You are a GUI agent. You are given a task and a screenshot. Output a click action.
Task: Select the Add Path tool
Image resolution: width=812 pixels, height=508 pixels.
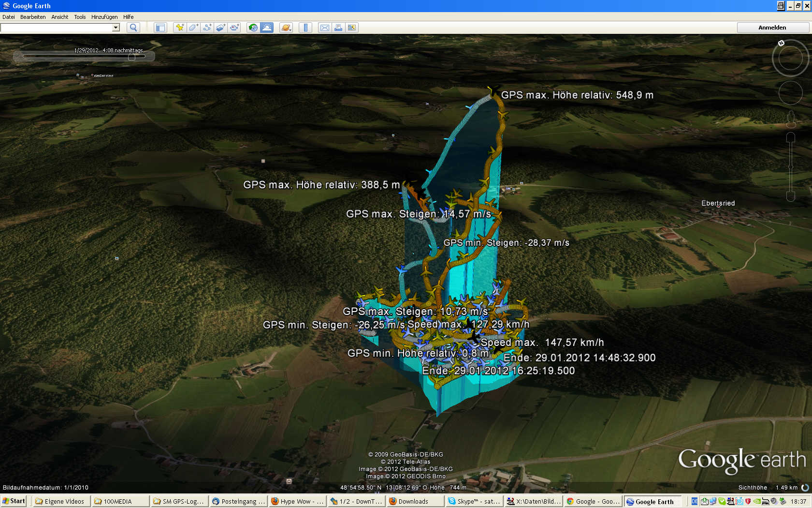[x=207, y=28]
